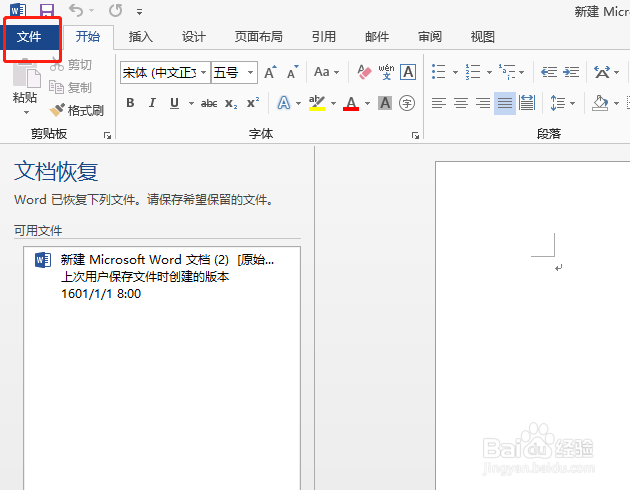The width and height of the screenshot is (630, 490).
Task: Align text left
Action: [x=439, y=103]
